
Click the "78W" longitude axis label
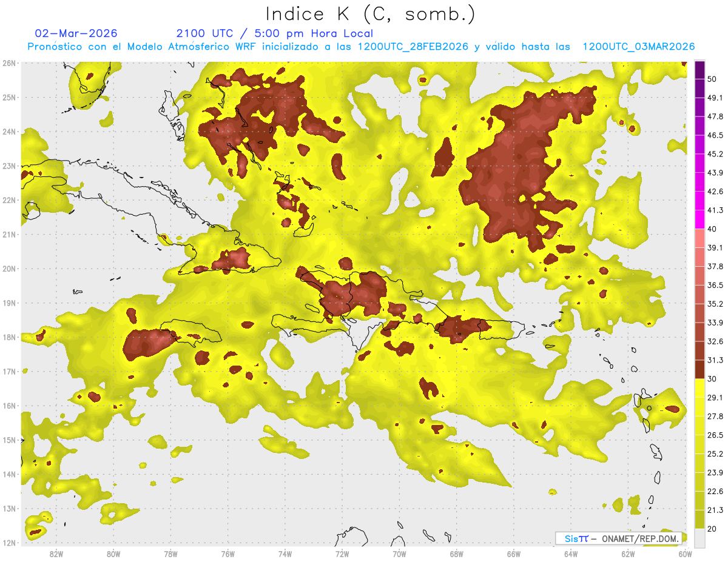click(x=170, y=554)
